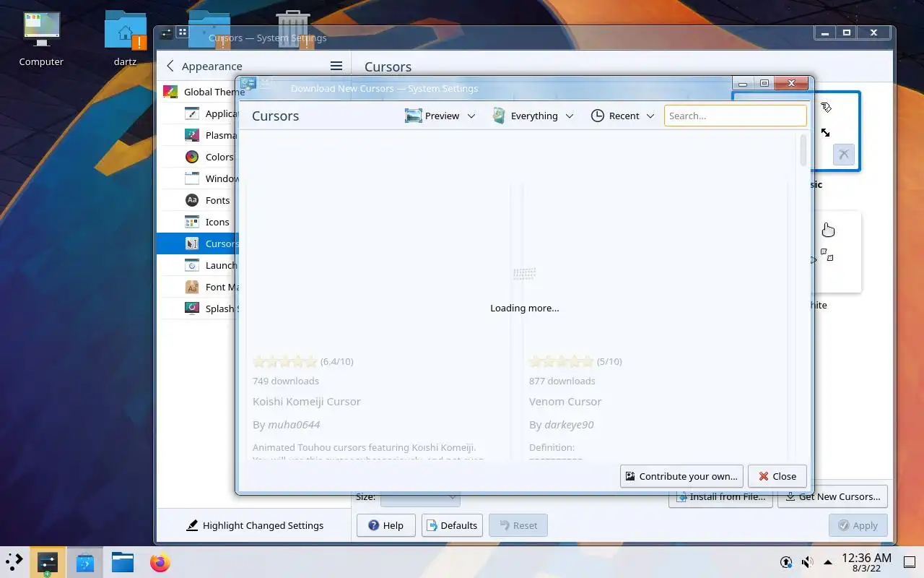Open the application launcher on the taskbar
924x578 pixels.
point(14,561)
